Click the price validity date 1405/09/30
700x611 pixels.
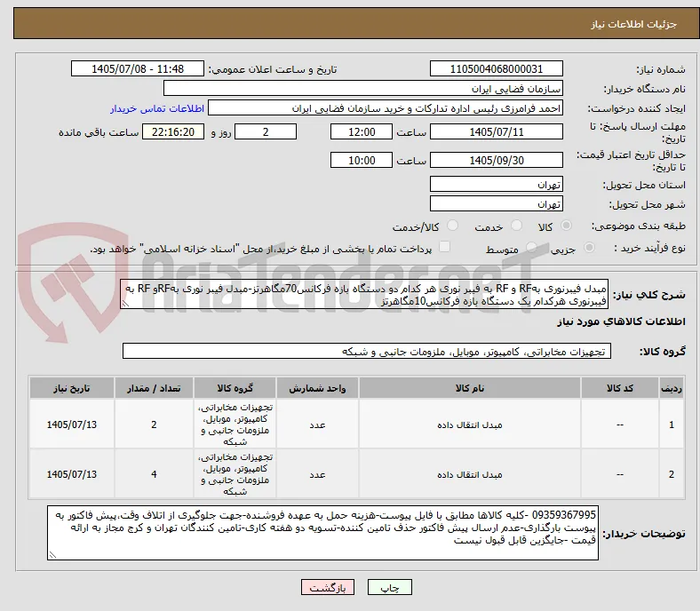(x=496, y=160)
